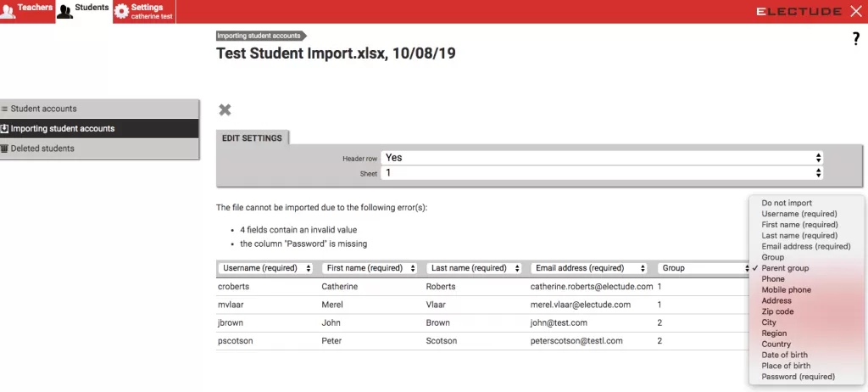This screenshot has width=868, height=392.
Task: Choose Password (required) from the list
Action: (x=798, y=377)
